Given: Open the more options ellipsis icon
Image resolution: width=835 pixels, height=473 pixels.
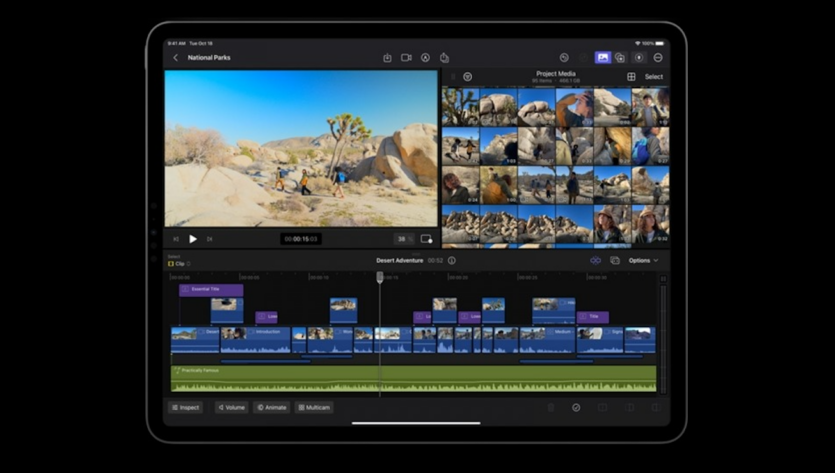Looking at the screenshot, I should pyautogui.click(x=657, y=58).
